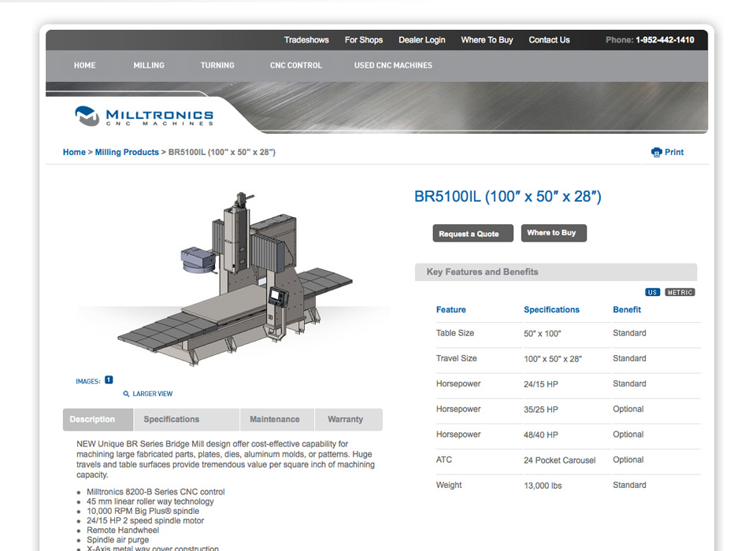
Task: Click the Larger View link
Action: tap(152, 394)
